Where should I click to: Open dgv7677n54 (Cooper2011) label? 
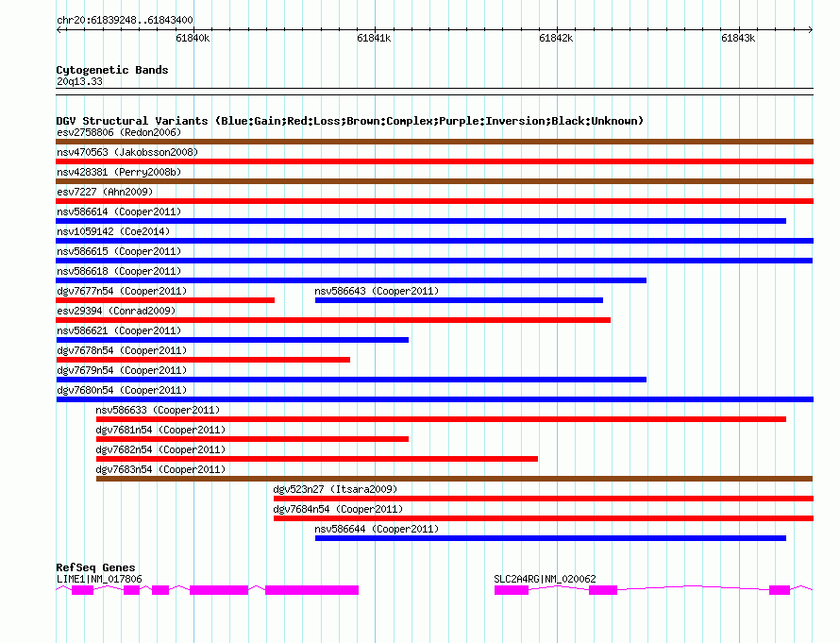click(122, 291)
